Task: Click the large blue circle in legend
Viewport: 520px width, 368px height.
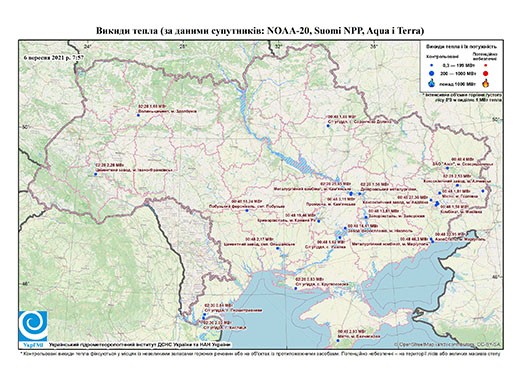Action: [x=432, y=73]
